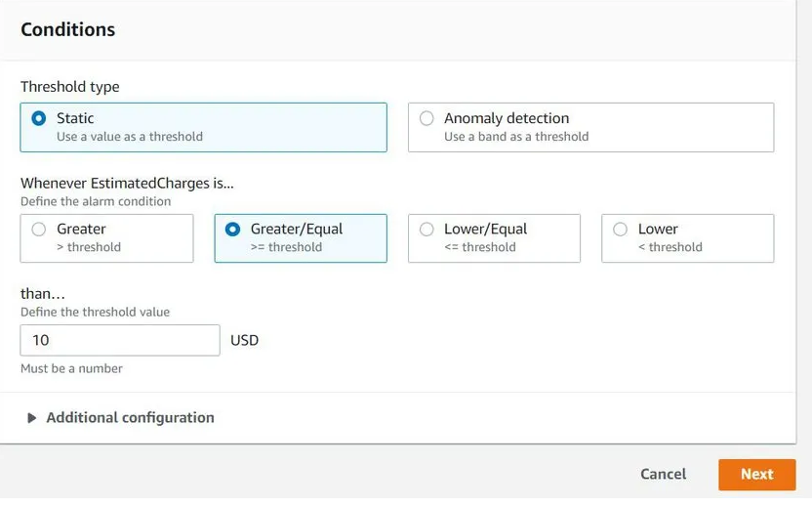
Task: Click the Additional configuration disclosure triangle
Action: point(32,418)
